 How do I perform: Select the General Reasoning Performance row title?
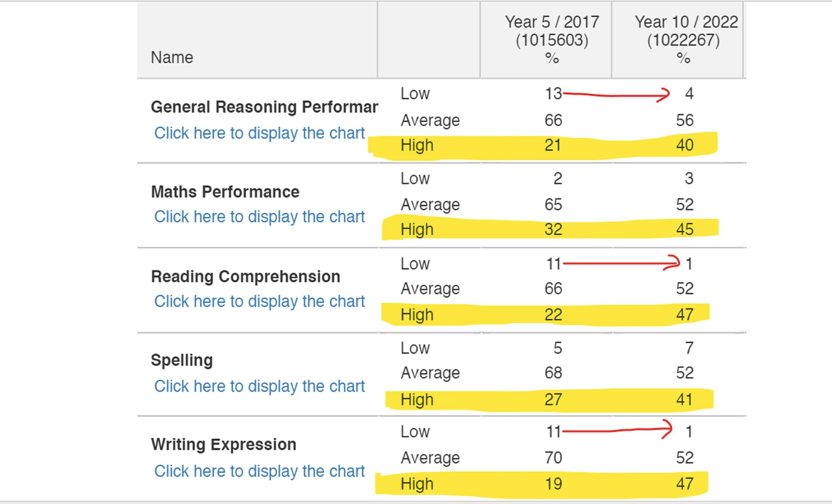click(264, 107)
